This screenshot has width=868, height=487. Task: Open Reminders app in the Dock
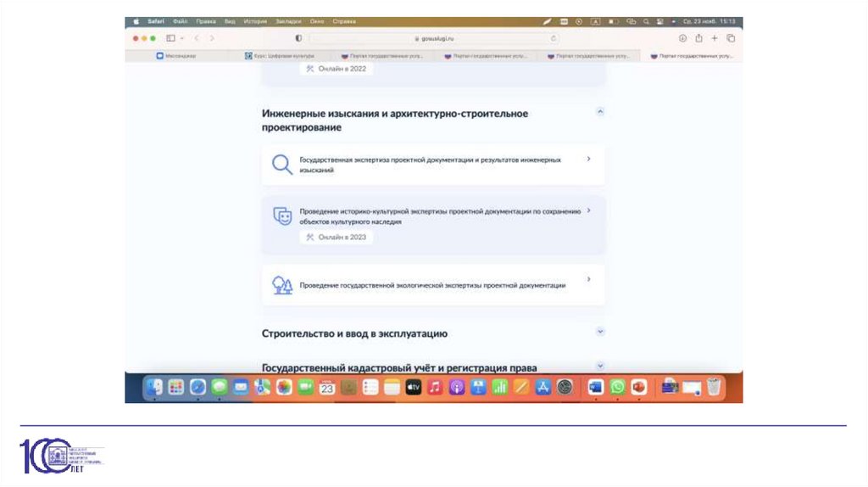[x=370, y=387]
